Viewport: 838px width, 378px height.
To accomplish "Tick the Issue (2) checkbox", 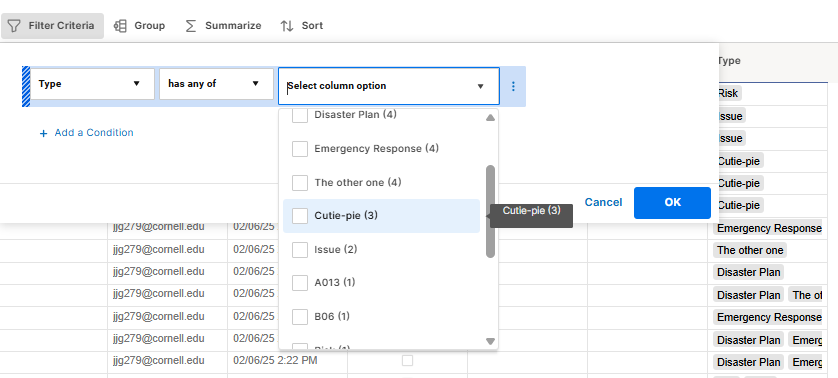I will 300,250.
